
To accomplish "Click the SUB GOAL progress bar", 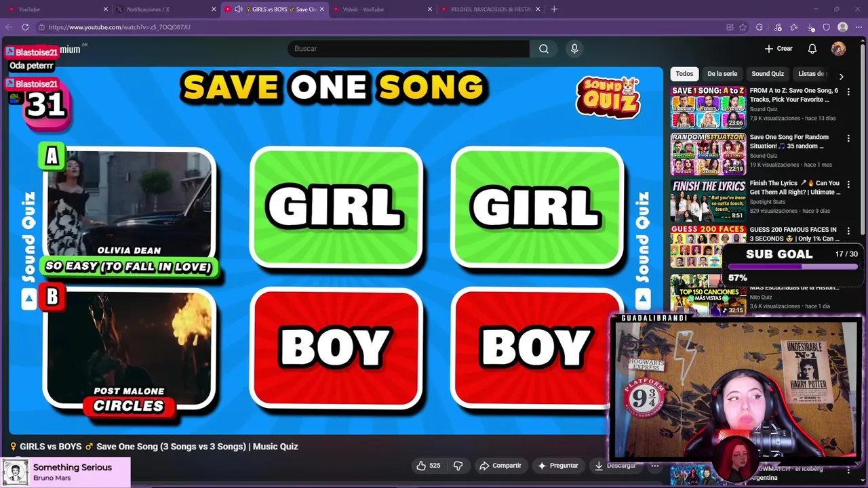I will [792, 267].
